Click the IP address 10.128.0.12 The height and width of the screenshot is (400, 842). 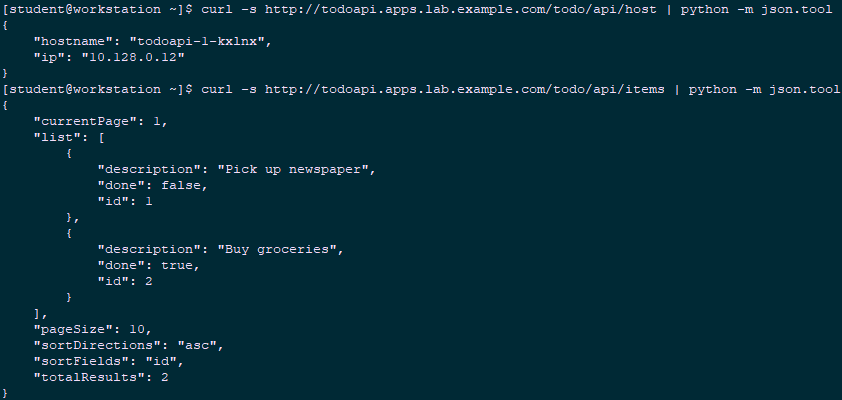[x=133, y=57]
